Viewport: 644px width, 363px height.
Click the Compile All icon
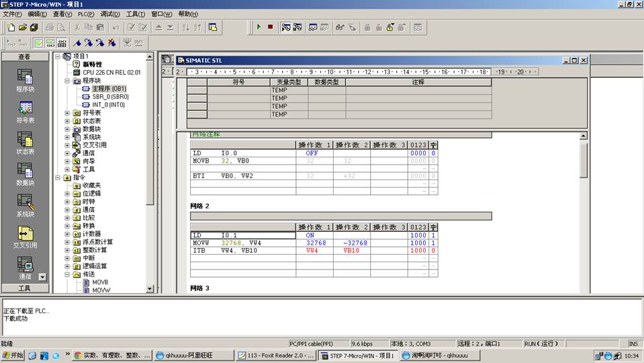(143, 28)
